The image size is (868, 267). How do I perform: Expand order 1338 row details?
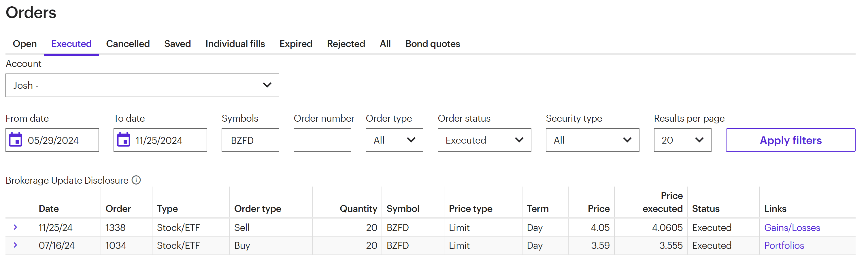click(15, 227)
